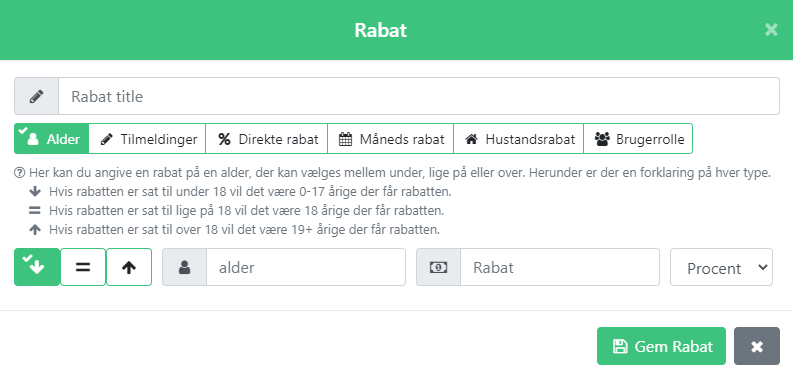Click the person icon beside alder field
Viewport: 793px width, 378px height.
pyautogui.click(x=184, y=267)
